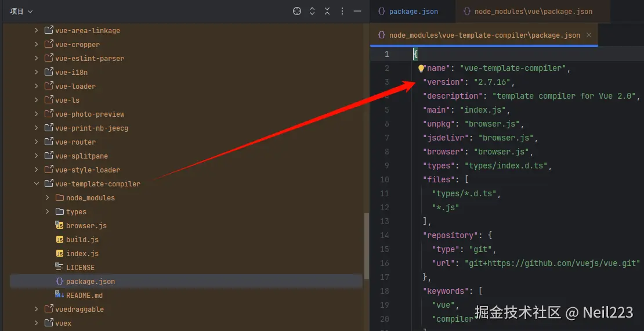Select the vue-area-linkage tree item
This screenshot has width=644, height=331.
point(88,30)
